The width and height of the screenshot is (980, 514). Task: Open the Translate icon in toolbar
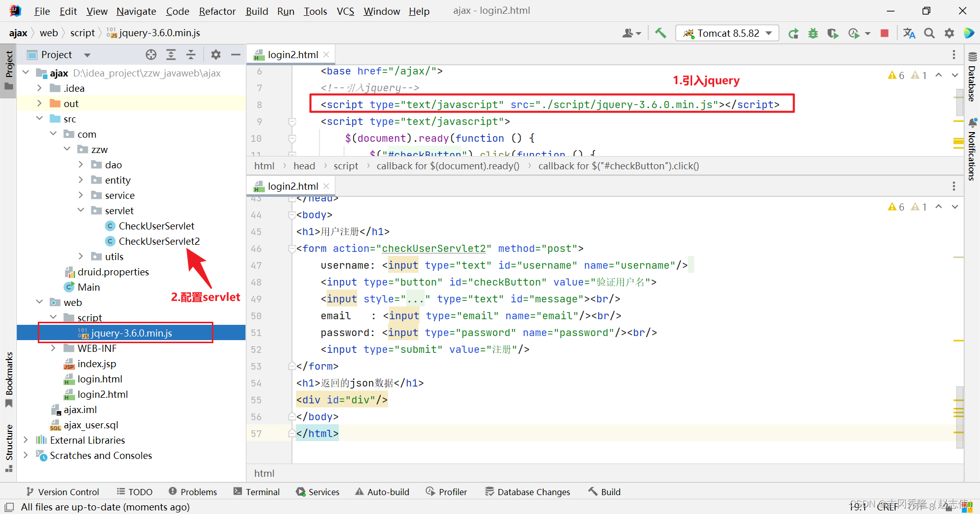[909, 33]
